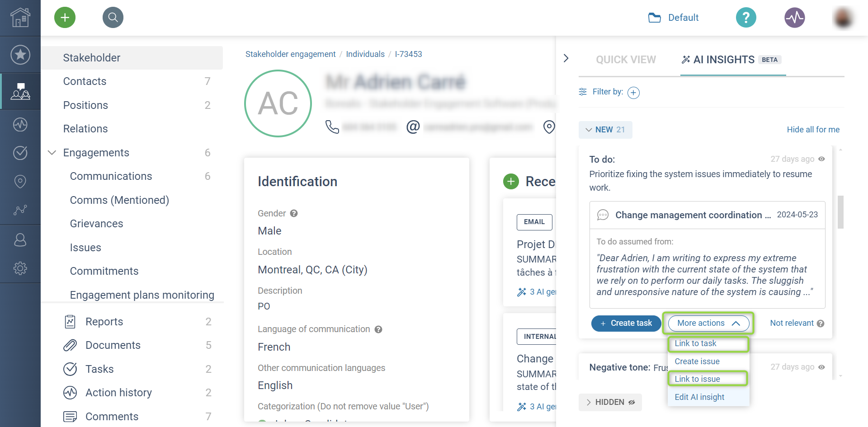Click the map pin sidebar icon
The width and height of the screenshot is (868, 427).
point(20,181)
